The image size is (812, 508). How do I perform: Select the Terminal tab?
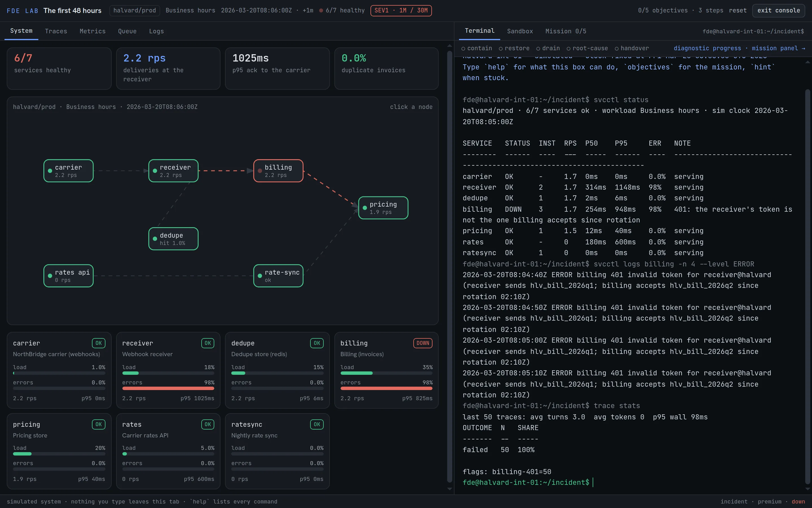[x=480, y=31]
